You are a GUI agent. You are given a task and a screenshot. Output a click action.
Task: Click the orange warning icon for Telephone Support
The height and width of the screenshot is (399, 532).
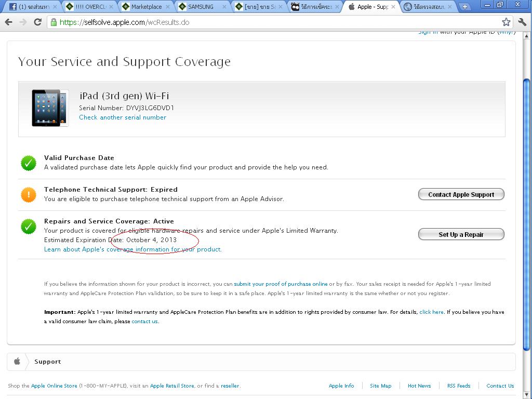pos(29,195)
